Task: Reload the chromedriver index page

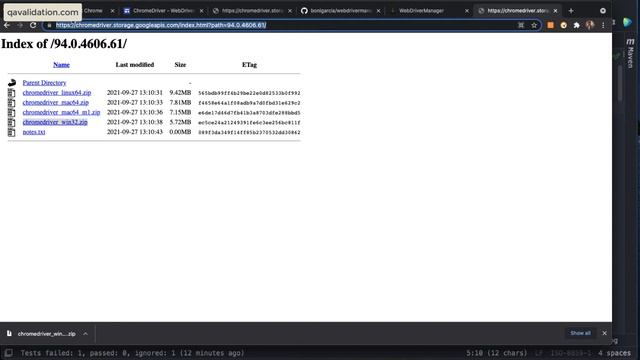Action: click(x=33, y=25)
